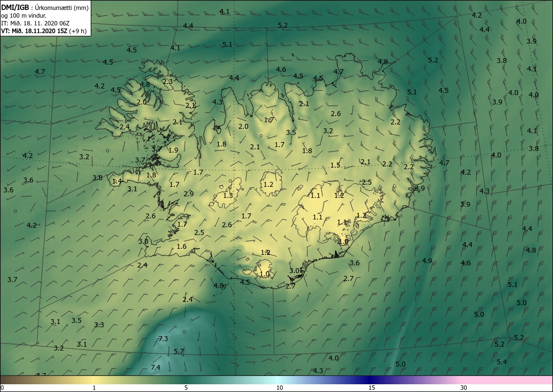Click the 10 label on the color scale
Image resolution: width=553 pixels, height=392 pixels.
click(279, 388)
